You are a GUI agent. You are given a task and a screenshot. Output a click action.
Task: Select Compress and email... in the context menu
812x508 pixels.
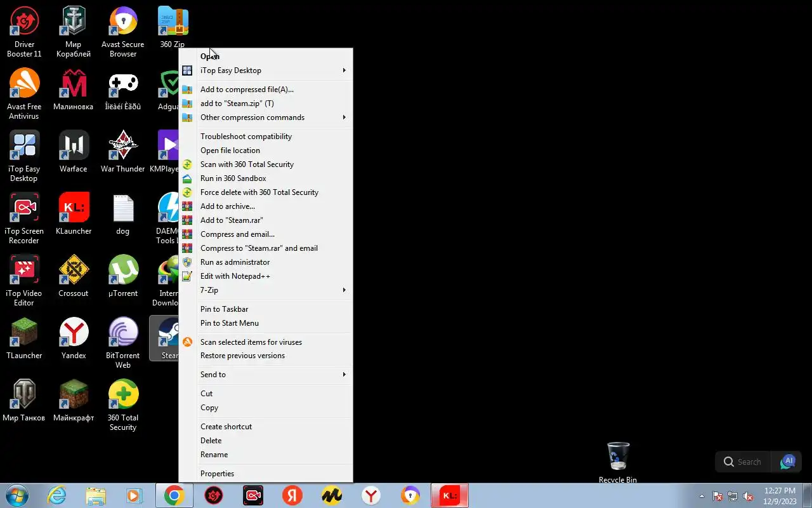pyautogui.click(x=266, y=234)
